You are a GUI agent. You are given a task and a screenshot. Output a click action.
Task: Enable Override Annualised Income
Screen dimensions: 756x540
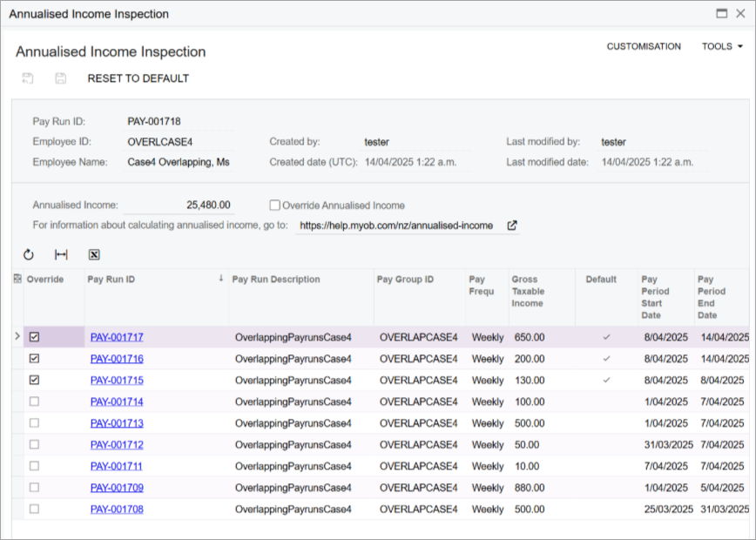274,205
